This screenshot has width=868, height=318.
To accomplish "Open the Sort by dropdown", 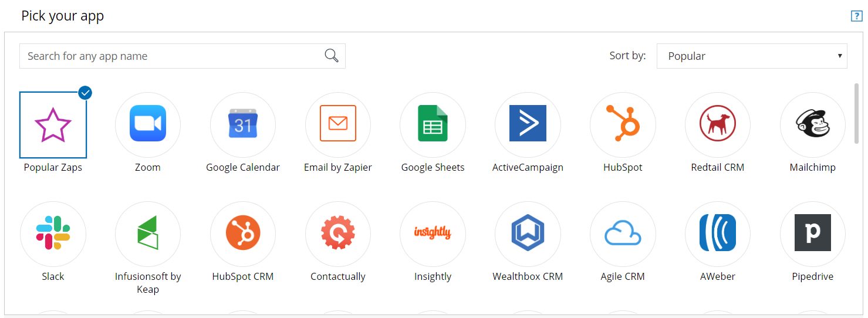I will point(752,56).
